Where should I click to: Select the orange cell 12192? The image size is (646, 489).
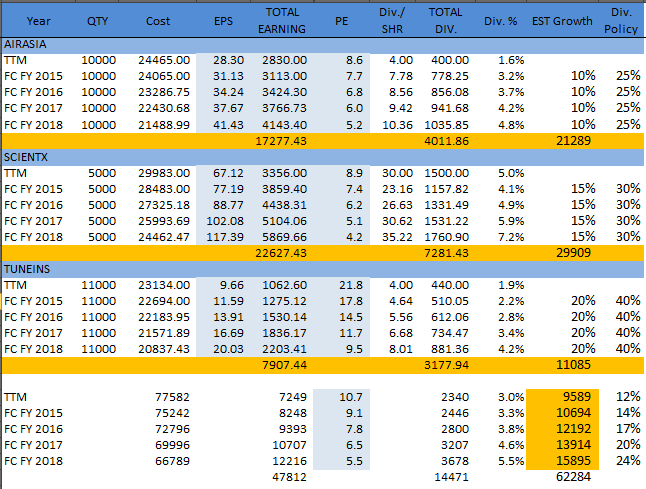(573, 429)
